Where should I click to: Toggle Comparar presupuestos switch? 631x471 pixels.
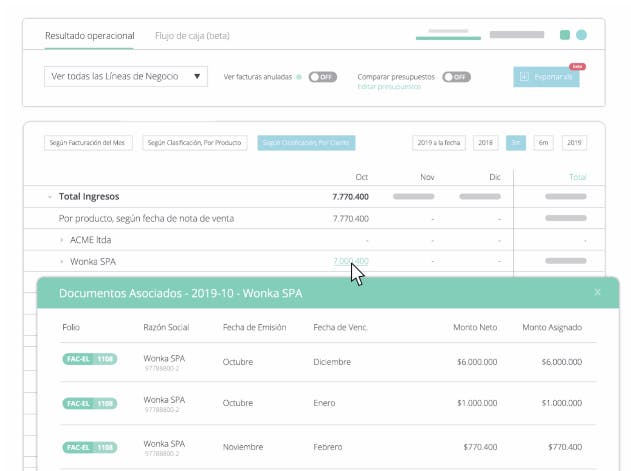pos(456,77)
